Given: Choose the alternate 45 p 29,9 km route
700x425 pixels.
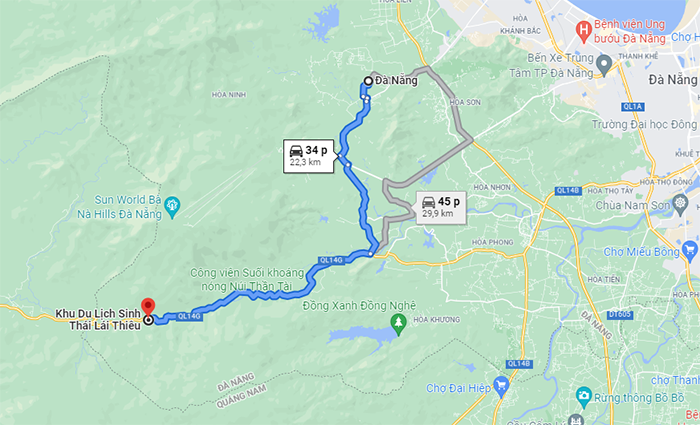Looking at the screenshot, I should 441,208.
